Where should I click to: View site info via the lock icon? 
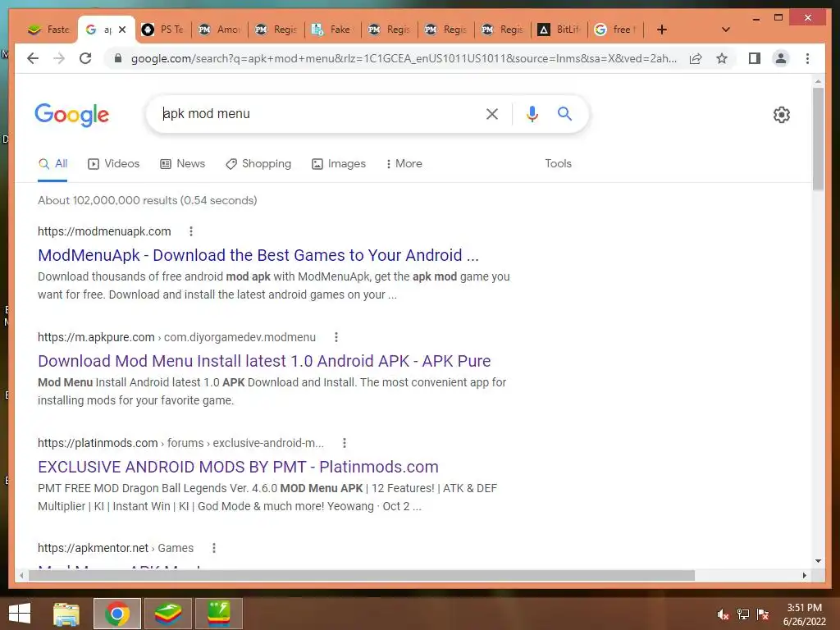pyautogui.click(x=118, y=58)
